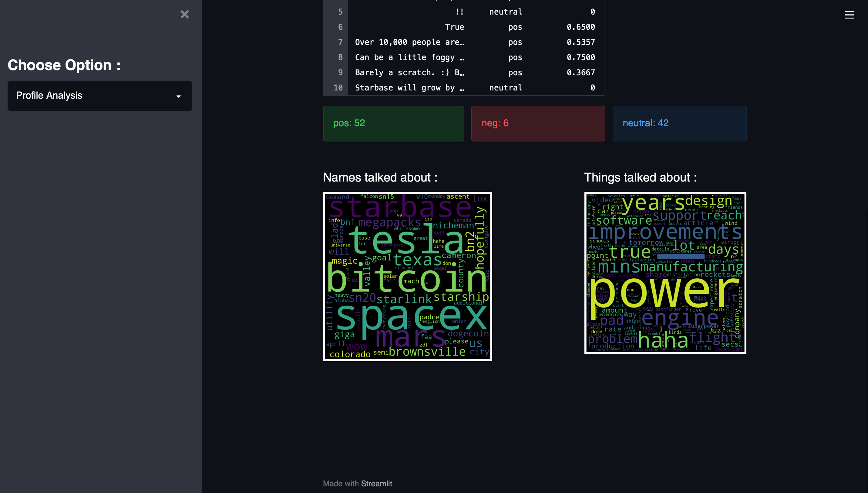Click the Streamlit footer link
This screenshot has width=868, height=493.
376,484
